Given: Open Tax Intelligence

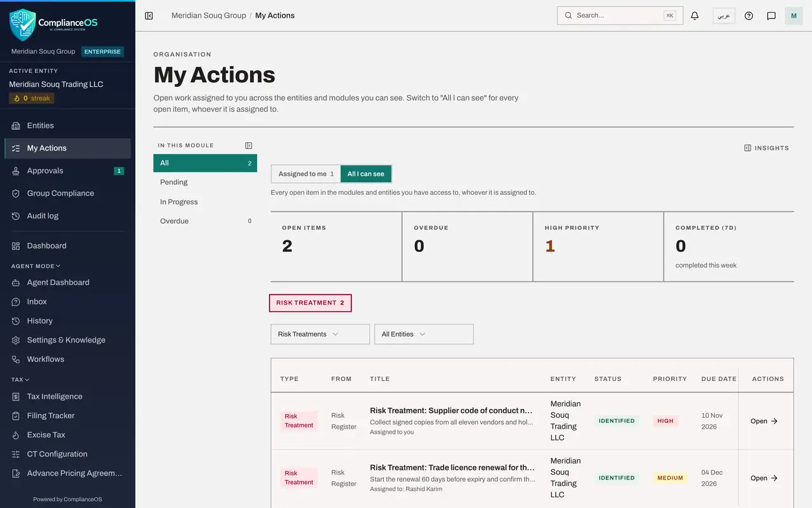Looking at the screenshot, I should 67,396.
